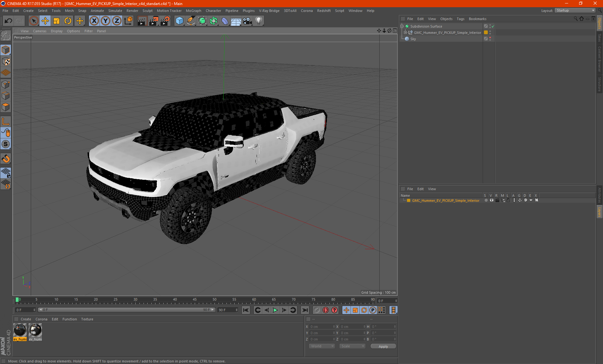
Task: Play animation forward
Action: click(x=275, y=310)
